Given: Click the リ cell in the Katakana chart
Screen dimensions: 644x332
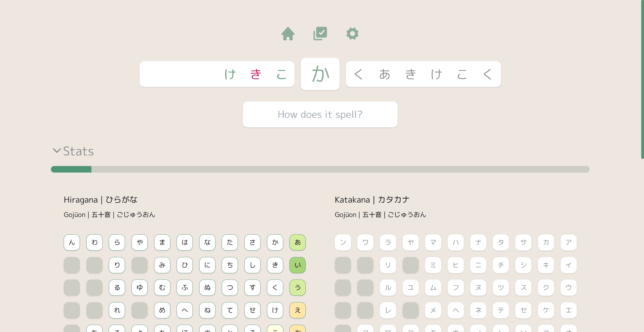Looking at the screenshot, I should [x=388, y=265].
